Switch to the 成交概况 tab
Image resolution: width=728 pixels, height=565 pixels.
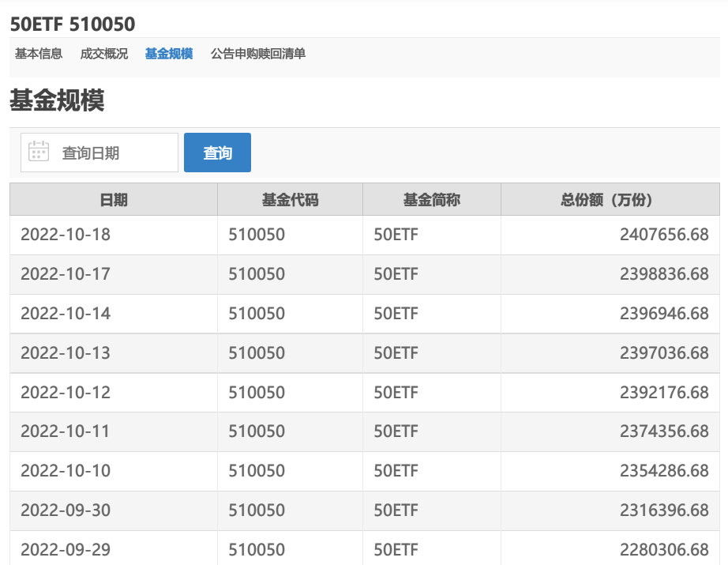[104, 54]
